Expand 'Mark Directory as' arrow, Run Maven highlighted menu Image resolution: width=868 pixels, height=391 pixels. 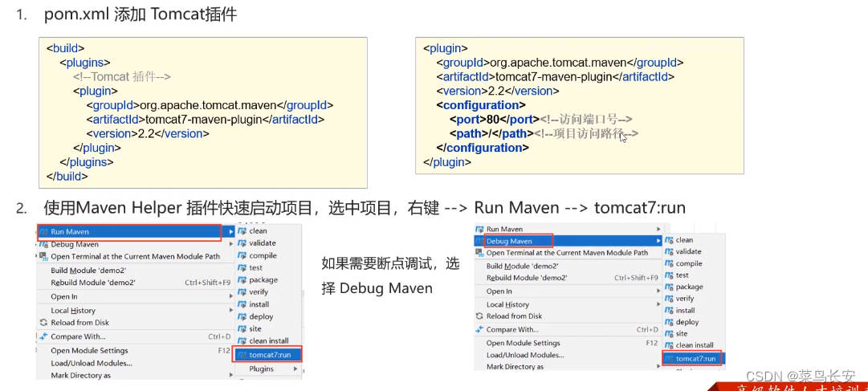click(231, 375)
